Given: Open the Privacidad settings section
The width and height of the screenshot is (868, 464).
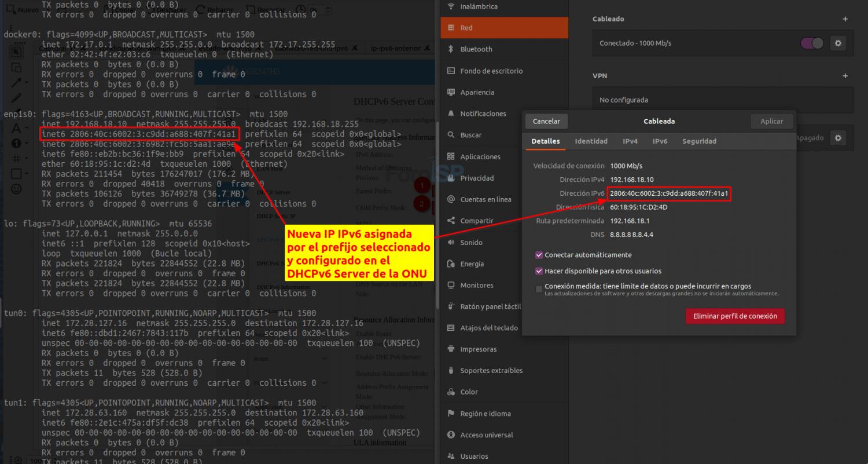Looking at the screenshot, I should click(477, 178).
